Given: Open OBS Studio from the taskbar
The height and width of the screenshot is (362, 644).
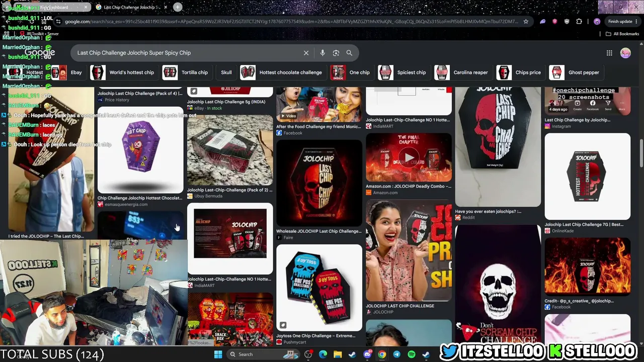Looking at the screenshot, I should [x=308, y=354].
